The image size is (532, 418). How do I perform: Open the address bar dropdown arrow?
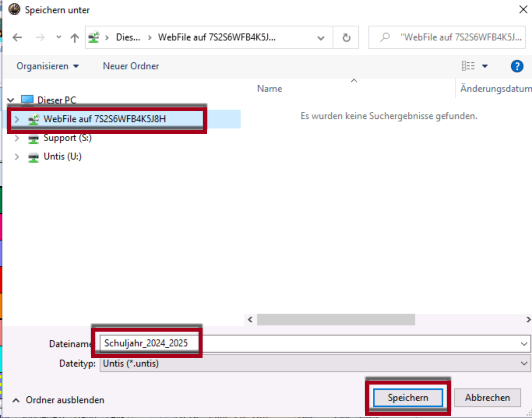pos(321,37)
